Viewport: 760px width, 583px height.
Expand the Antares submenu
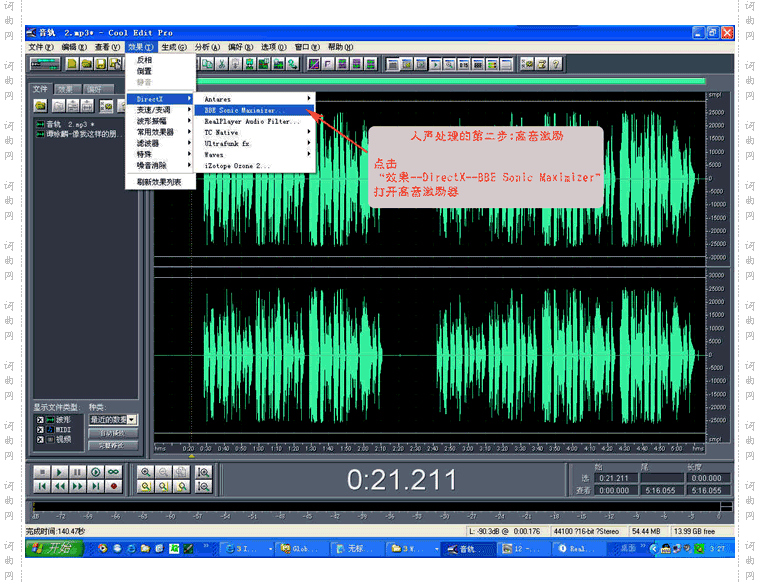pos(255,99)
